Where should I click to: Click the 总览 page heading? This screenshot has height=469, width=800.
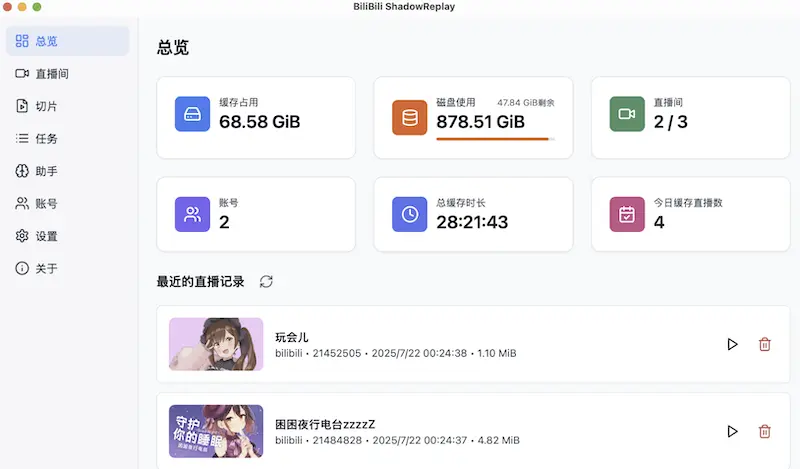(173, 47)
